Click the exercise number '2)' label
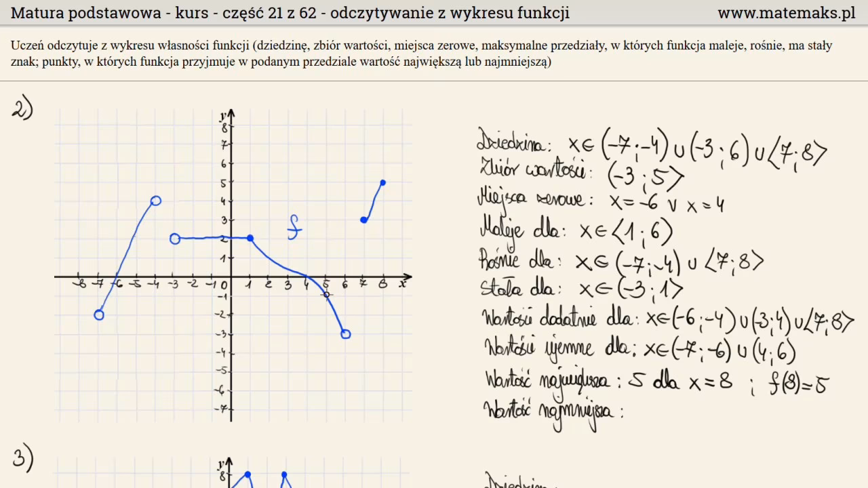The image size is (868, 488). point(22,108)
